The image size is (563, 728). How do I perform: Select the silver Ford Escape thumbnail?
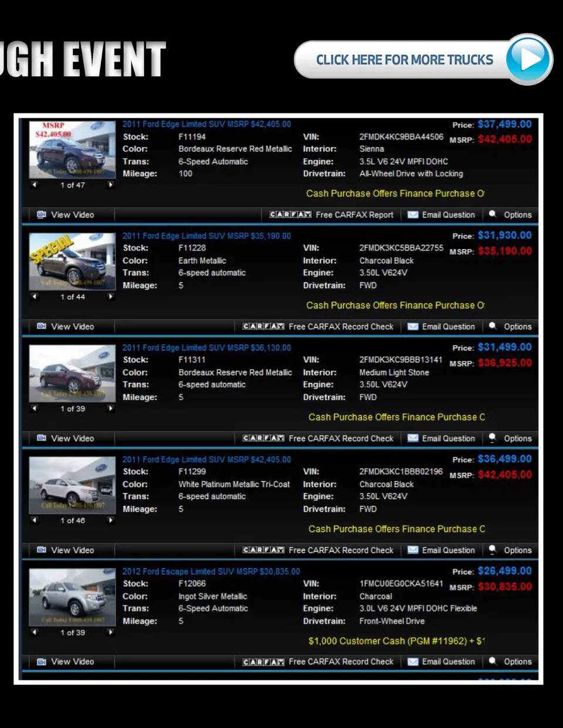[72, 597]
